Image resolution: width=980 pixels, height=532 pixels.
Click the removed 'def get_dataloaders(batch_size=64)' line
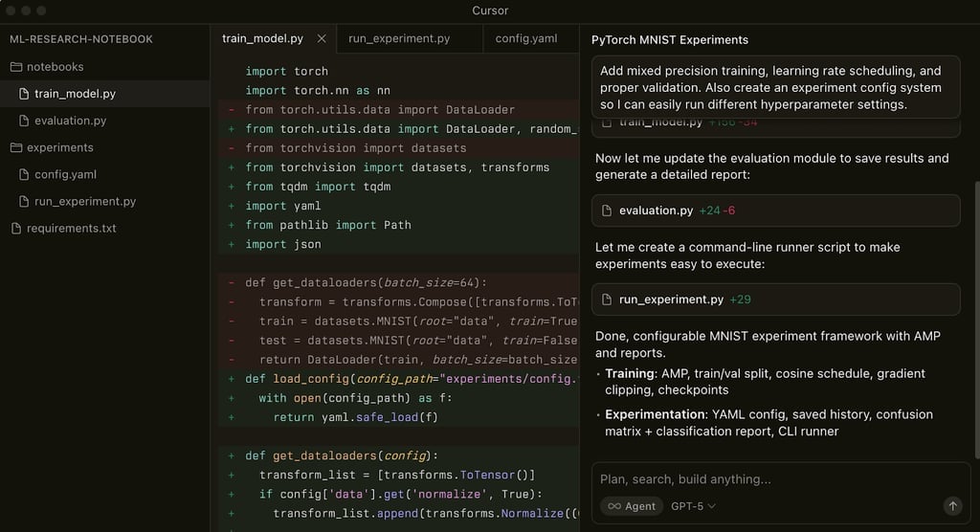pyautogui.click(x=399, y=282)
